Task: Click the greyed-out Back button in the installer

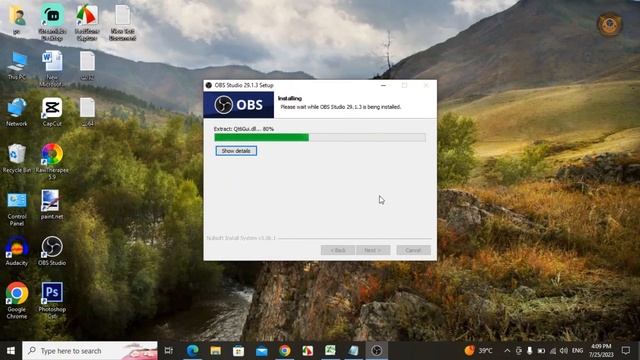Action: pyautogui.click(x=338, y=250)
